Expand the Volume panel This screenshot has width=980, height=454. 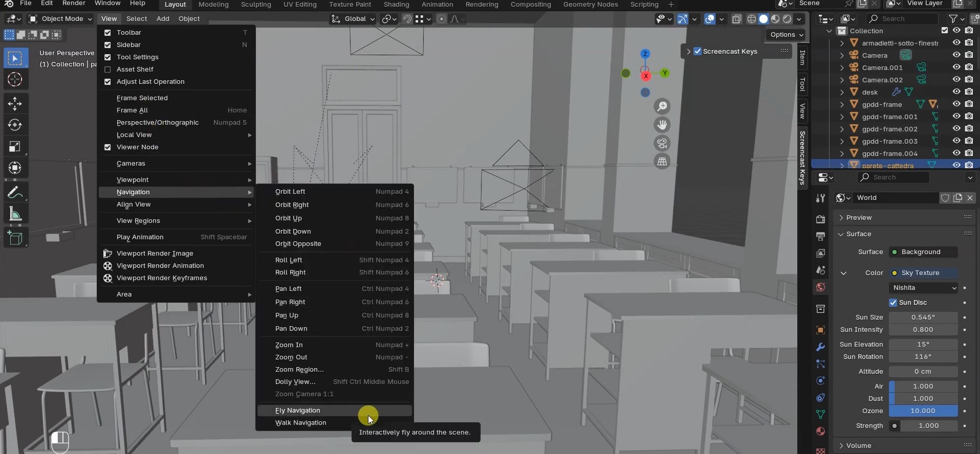pyautogui.click(x=858, y=445)
